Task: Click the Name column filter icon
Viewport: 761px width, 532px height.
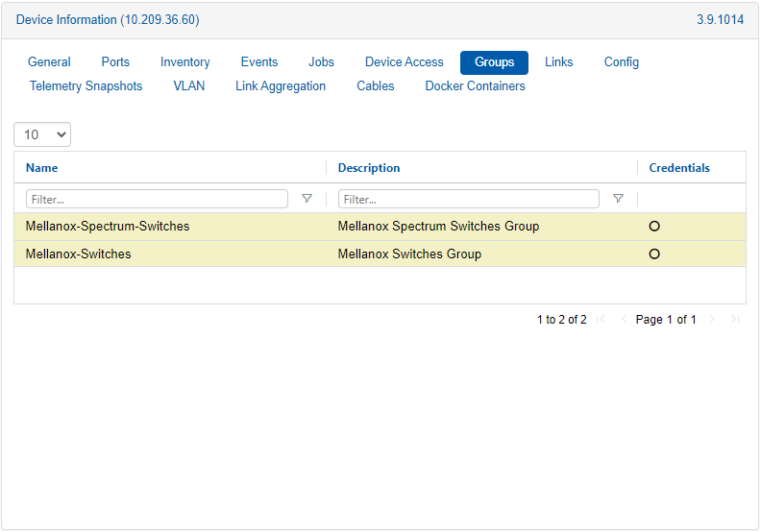Action: 307,199
